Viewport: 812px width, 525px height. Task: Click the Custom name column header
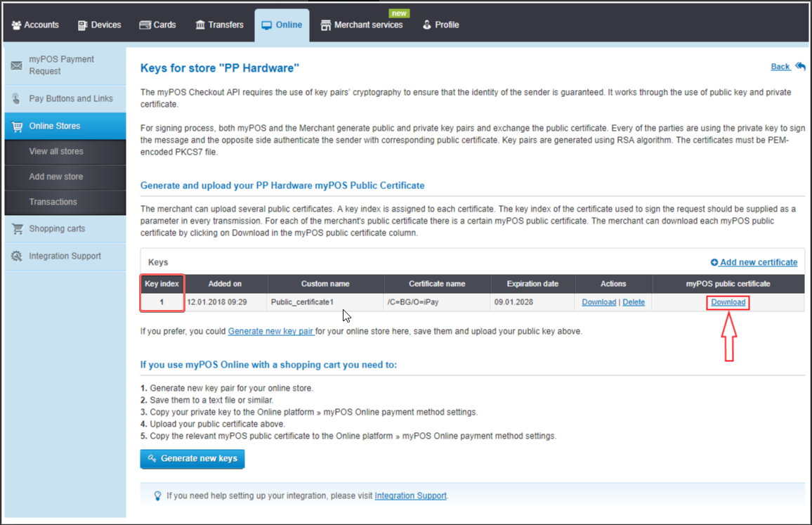(x=325, y=284)
